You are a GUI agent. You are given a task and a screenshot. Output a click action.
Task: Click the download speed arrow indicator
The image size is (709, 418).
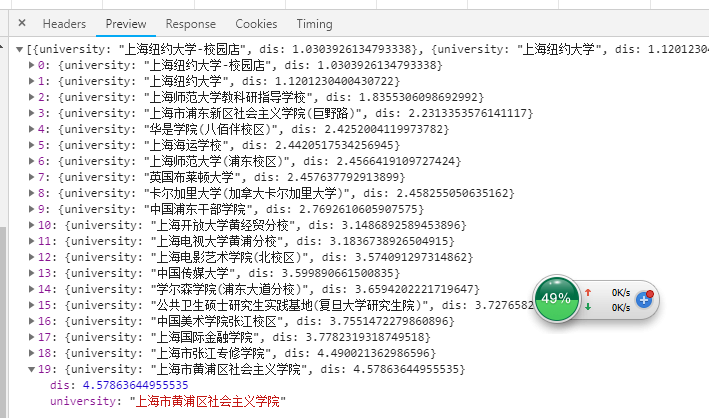(588, 307)
